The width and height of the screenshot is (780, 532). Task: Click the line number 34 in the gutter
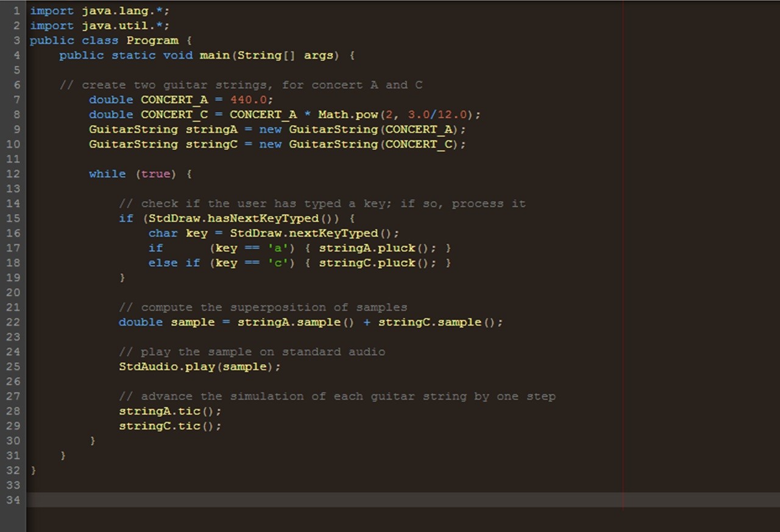coord(13,500)
